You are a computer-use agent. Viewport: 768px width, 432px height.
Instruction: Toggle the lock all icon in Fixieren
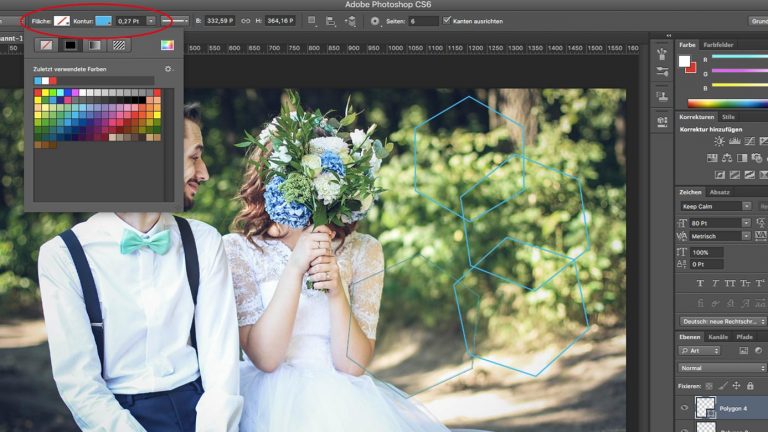pos(751,385)
